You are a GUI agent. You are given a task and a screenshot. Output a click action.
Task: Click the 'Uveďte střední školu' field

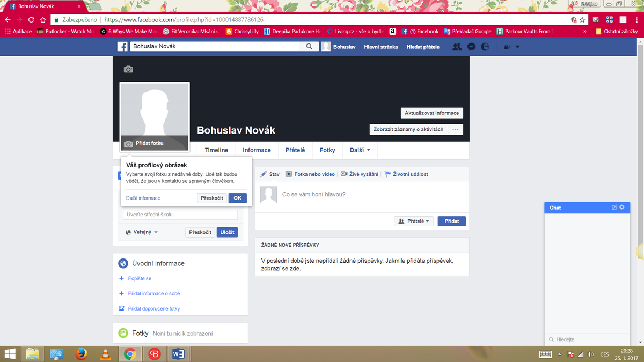180,215
